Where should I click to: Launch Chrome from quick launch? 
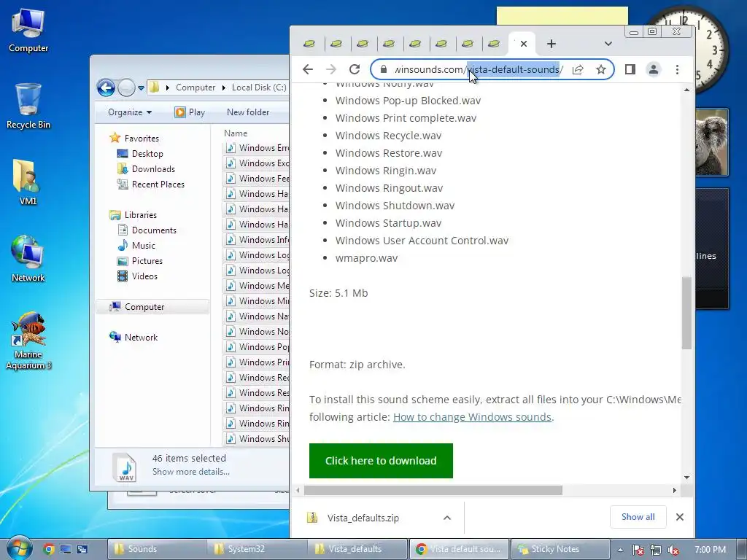point(49,549)
